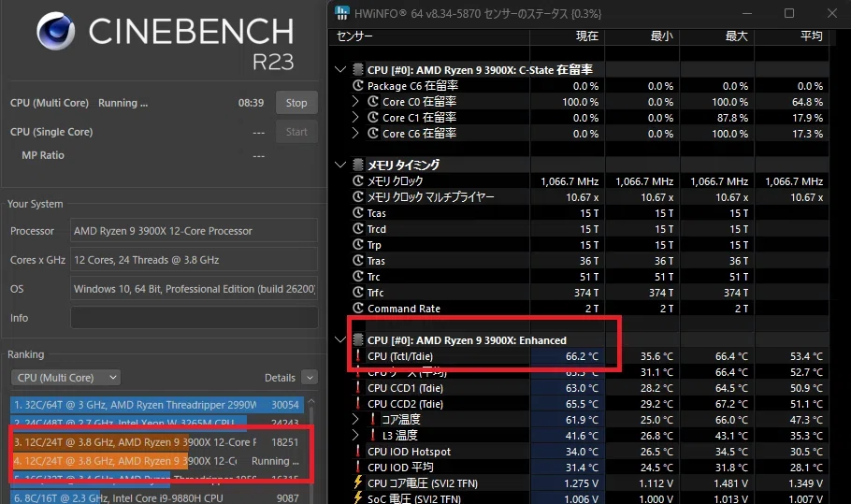
Task: Expand Core C0 在留率 row
Action: pos(355,101)
